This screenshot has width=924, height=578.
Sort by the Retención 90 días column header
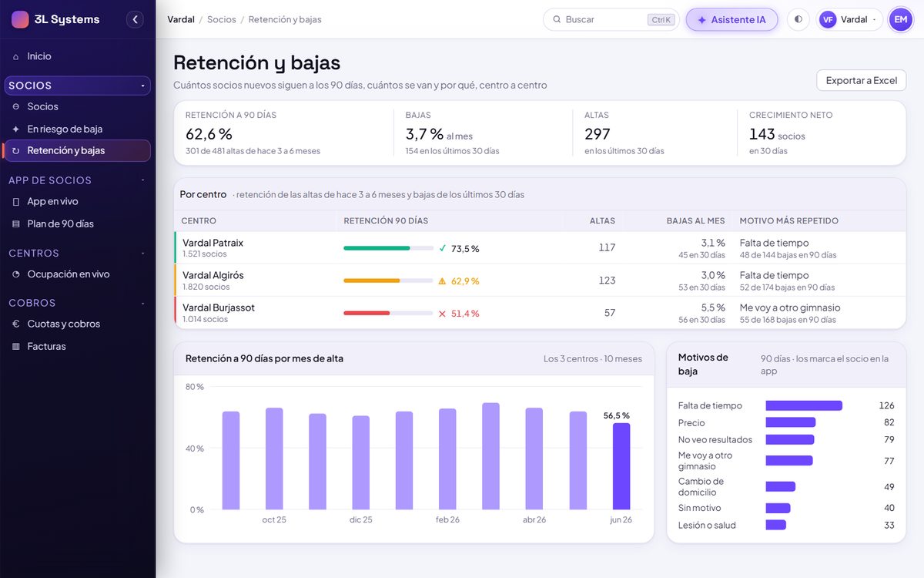[x=386, y=221]
